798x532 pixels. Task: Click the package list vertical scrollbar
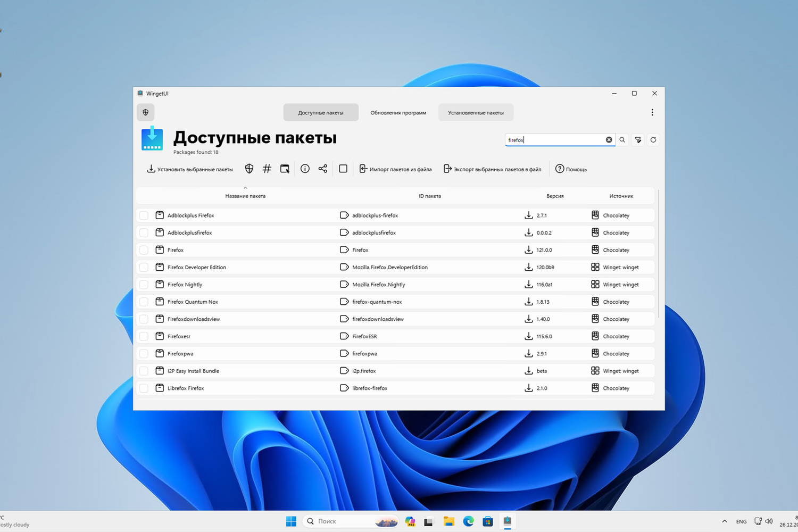click(659, 254)
